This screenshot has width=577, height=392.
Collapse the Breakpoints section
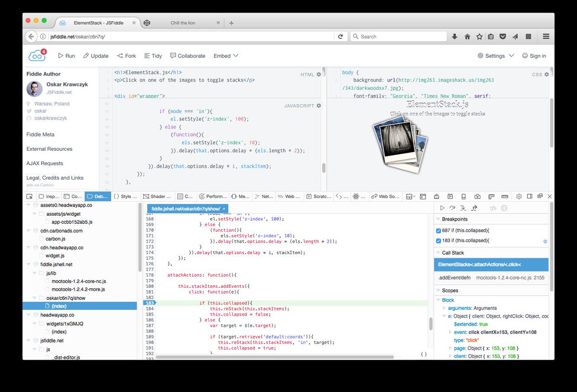tap(438, 219)
